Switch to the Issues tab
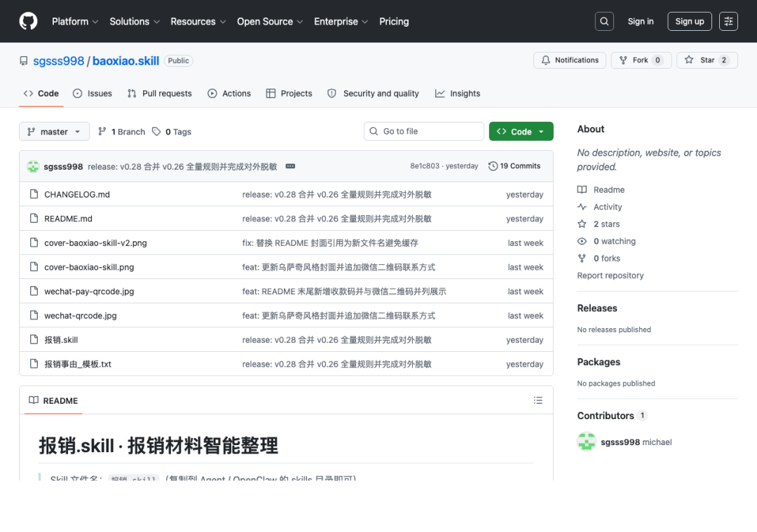 click(x=93, y=93)
